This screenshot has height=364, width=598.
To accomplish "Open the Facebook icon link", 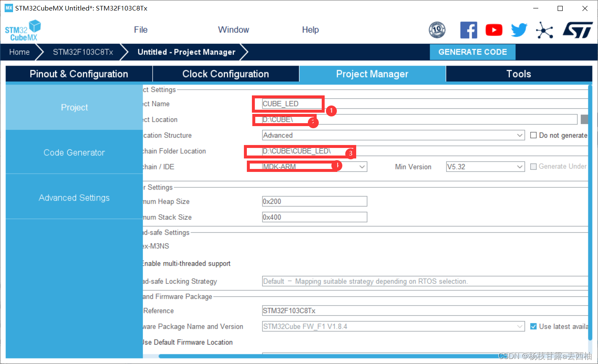I will pyautogui.click(x=468, y=30).
